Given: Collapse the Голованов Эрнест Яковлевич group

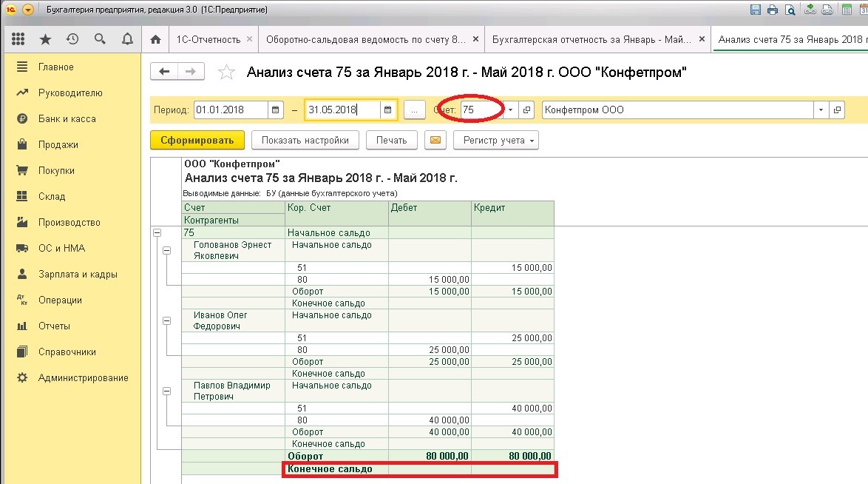Looking at the screenshot, I should (x=166, y=251).
